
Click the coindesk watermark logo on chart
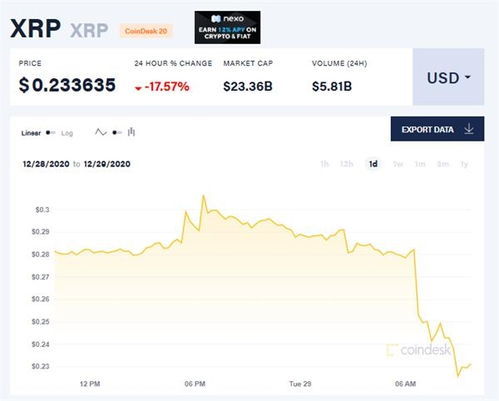tap(419, 350)
